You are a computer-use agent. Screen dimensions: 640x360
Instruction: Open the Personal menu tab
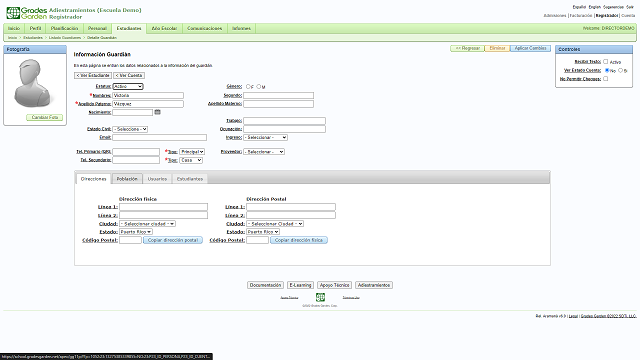point(97,28)
